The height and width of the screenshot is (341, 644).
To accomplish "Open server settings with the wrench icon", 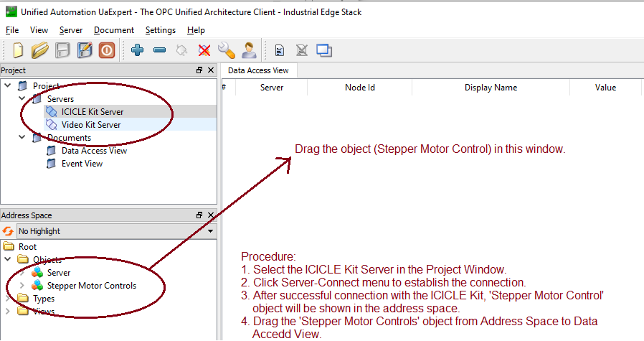I will point(227,50).
